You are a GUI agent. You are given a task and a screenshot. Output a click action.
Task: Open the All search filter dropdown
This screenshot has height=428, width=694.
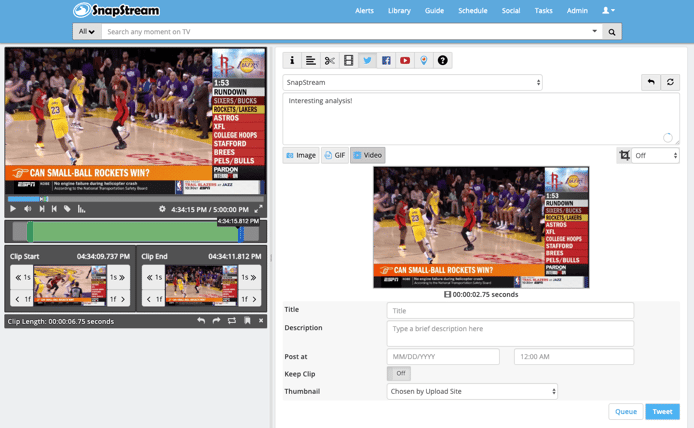click(87, 32)
